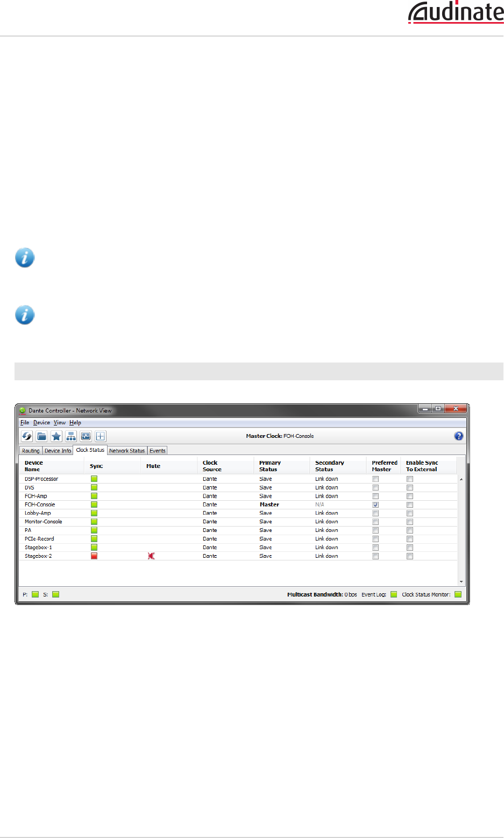Click the Master status of FOH-Console

point(269,505)
